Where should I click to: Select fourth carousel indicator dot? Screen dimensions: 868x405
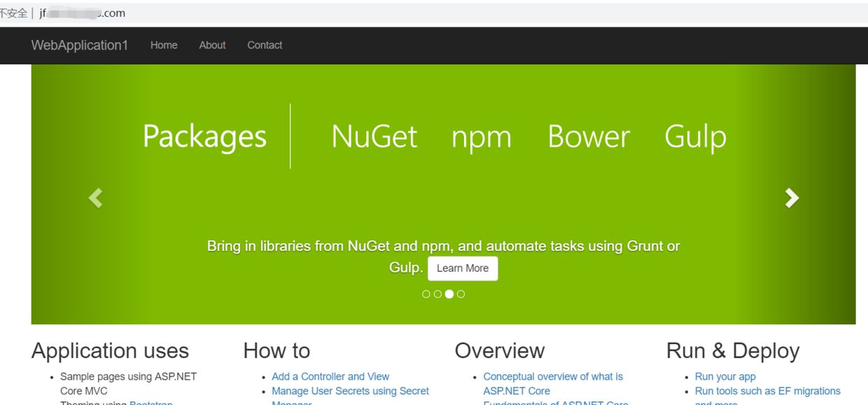[461, 294]
